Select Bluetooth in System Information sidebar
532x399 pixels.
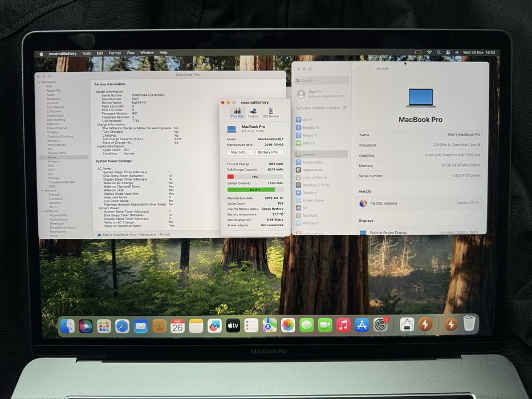54,99
